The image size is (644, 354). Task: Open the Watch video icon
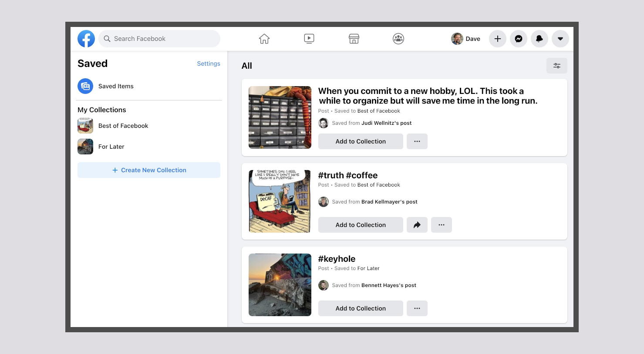click(x=309, y=39)
